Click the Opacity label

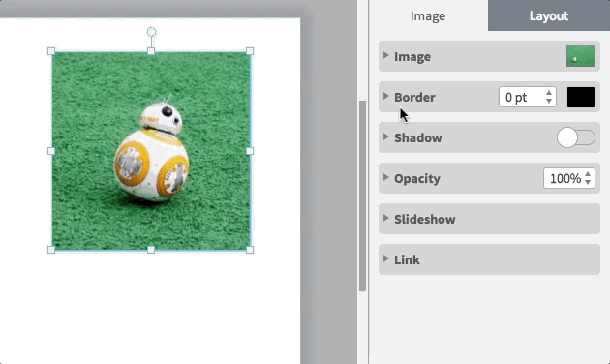417,178
